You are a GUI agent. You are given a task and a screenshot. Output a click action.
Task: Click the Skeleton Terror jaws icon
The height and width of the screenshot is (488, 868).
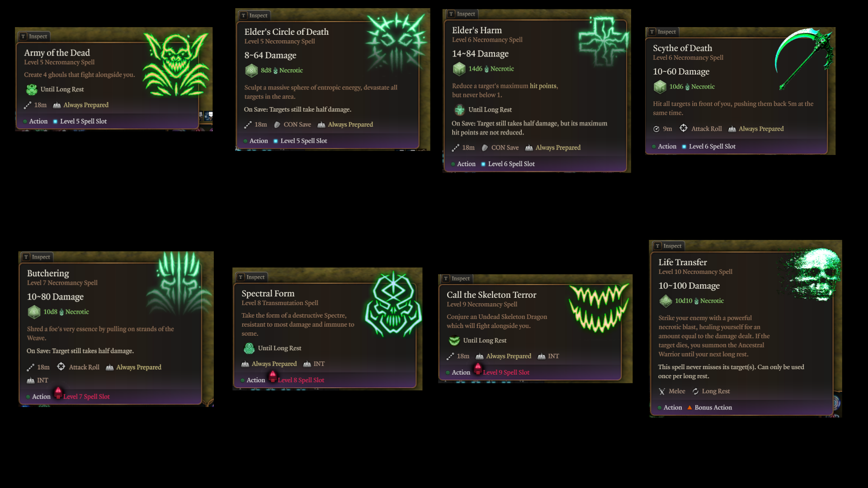[599, 308]
